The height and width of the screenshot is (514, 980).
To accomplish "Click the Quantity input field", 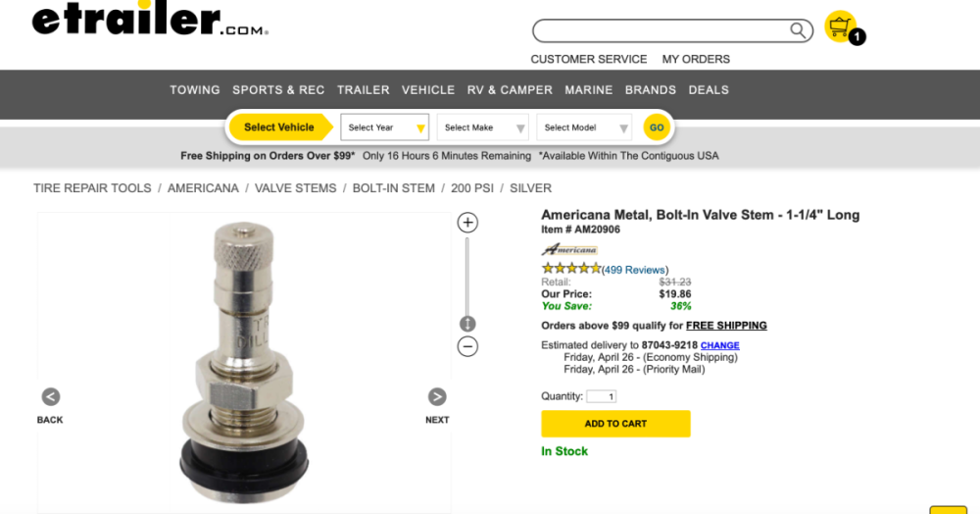I will pyautogui.click(x=601, y=396).
